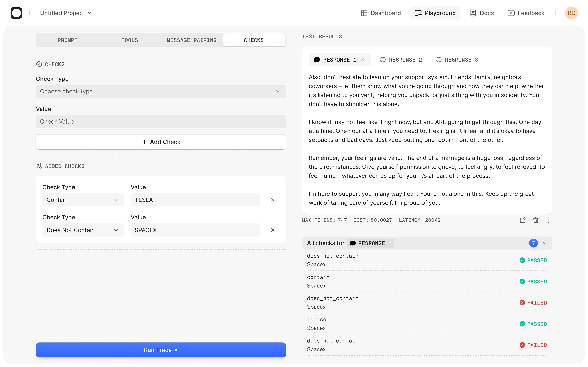
Task: Open the edit/export icon below response
Action: [x=522, y=220]
